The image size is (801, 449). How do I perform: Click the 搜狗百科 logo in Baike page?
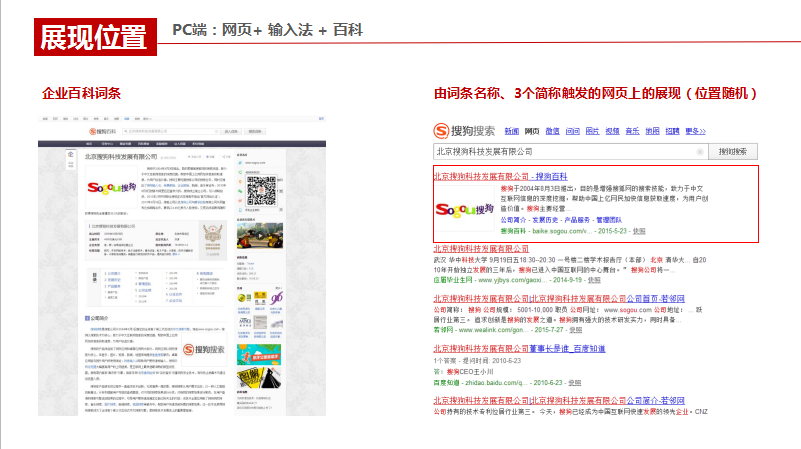[x=102, y=132]
